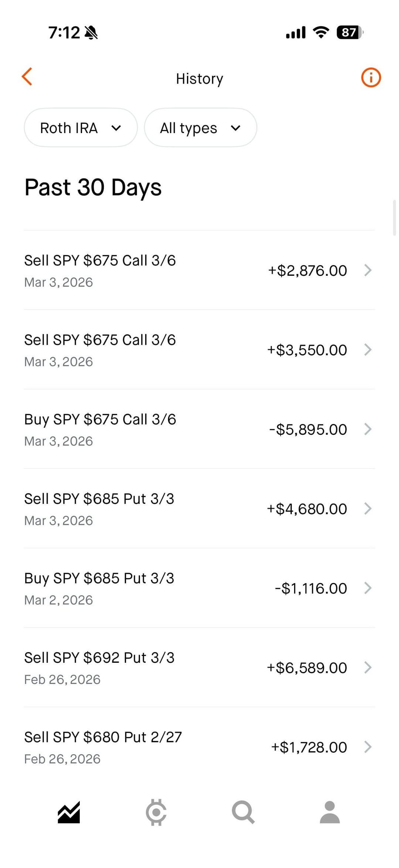Click the page scrollbar on right edge
Image resolution: width=399 pixels, height=868 pixels.
[395, 218]
